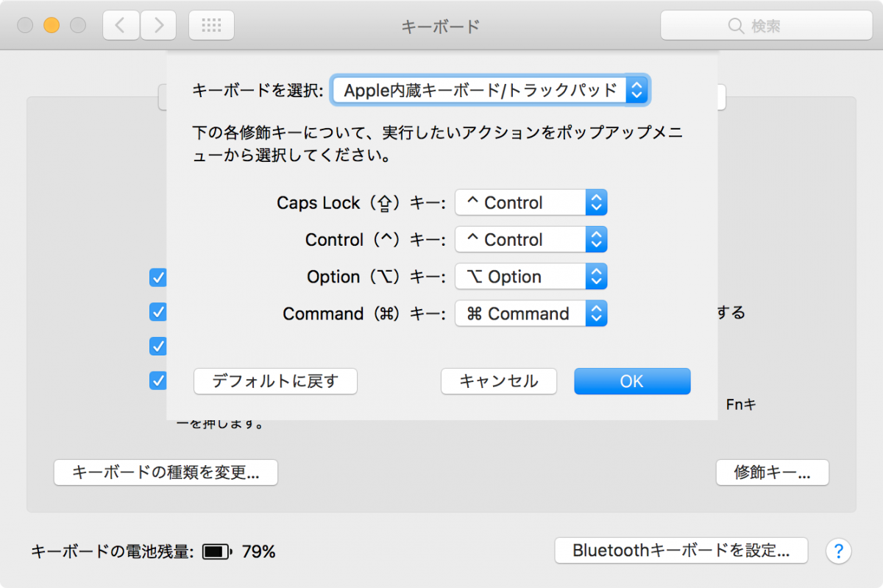This screenshot has width=883, height=588.
Task: Click the forward navigation arrow
Action: 157,24
